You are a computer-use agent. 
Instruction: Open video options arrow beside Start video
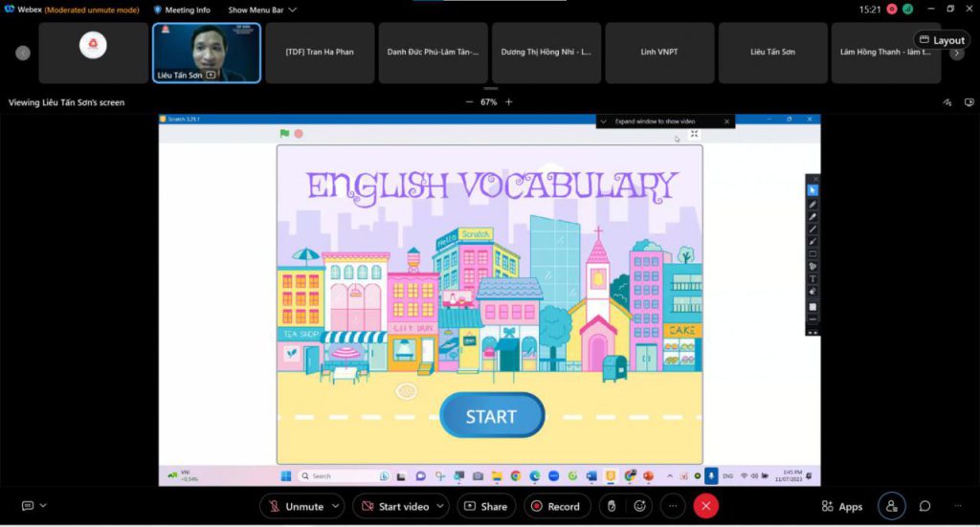[440, 506]
